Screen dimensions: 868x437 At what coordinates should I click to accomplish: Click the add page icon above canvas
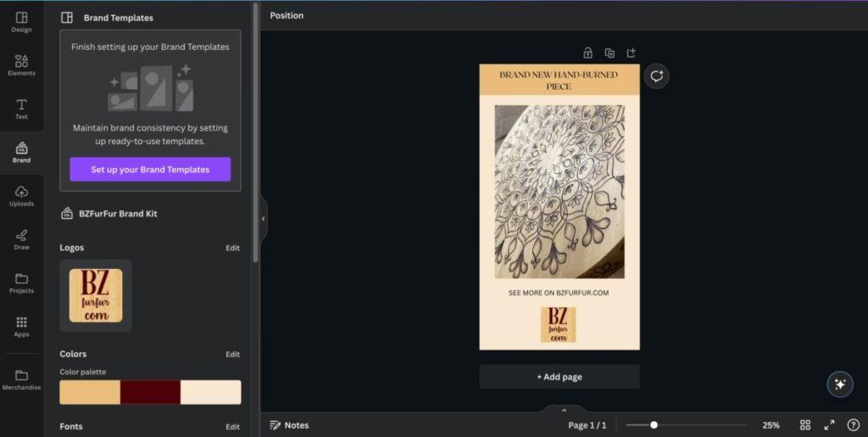point(632,53)
